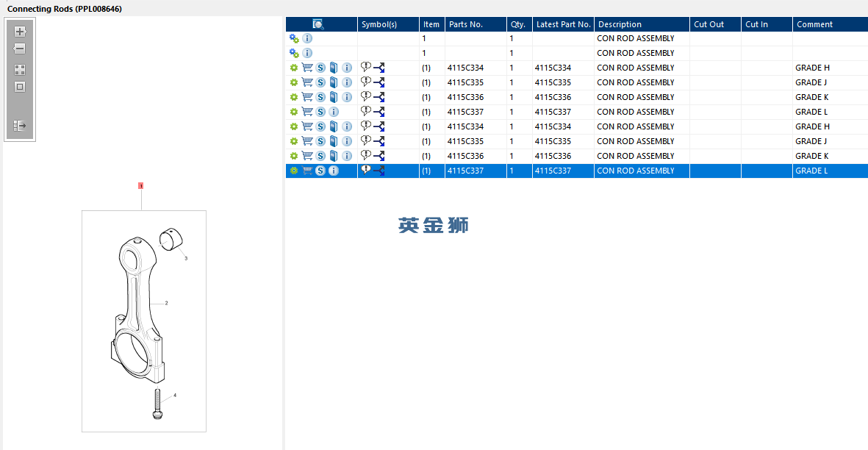Click GRADE K comment in last 4115C336 row
Image resolution: width=868 pixels, height=450 pixels.
pyautogui.click(x=812, y=156)
